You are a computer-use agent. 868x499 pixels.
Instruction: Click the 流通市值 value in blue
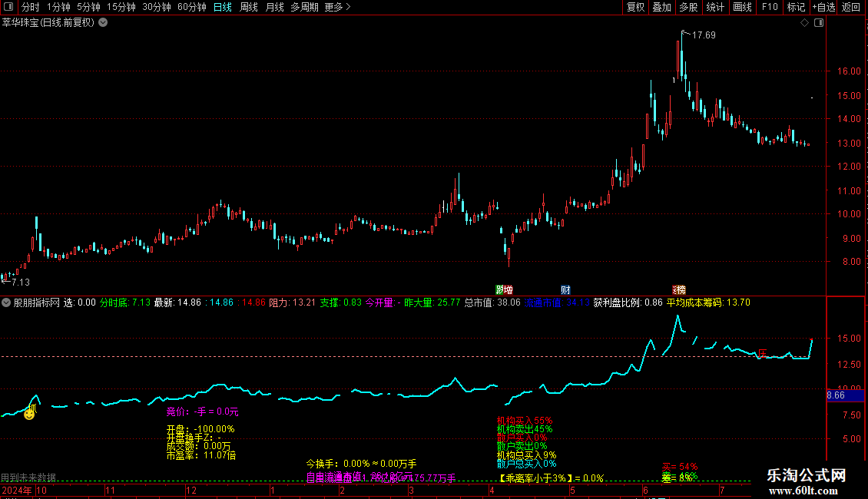(x=557, y=302)
